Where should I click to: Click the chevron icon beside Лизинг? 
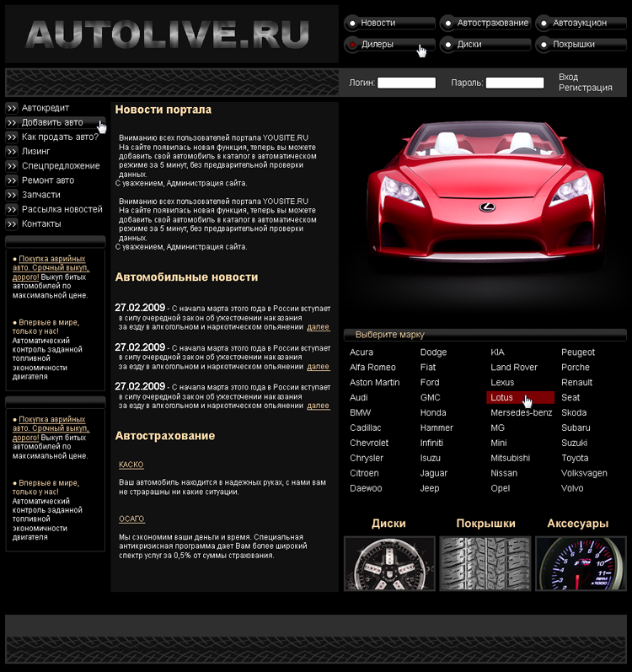pos(12,152)
